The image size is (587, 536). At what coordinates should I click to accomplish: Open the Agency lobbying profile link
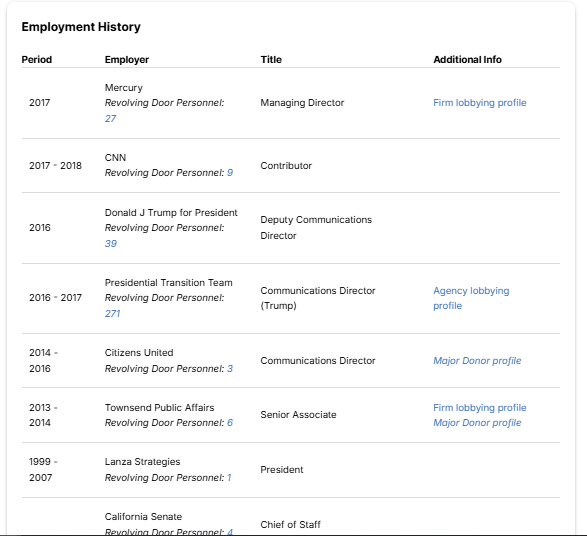coord(471,298)
